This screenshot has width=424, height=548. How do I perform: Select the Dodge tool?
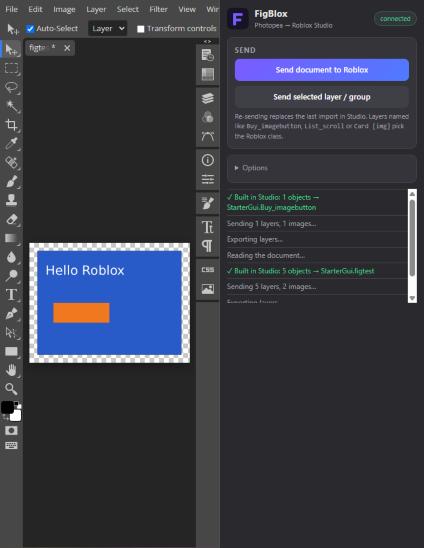pos(11,276)
